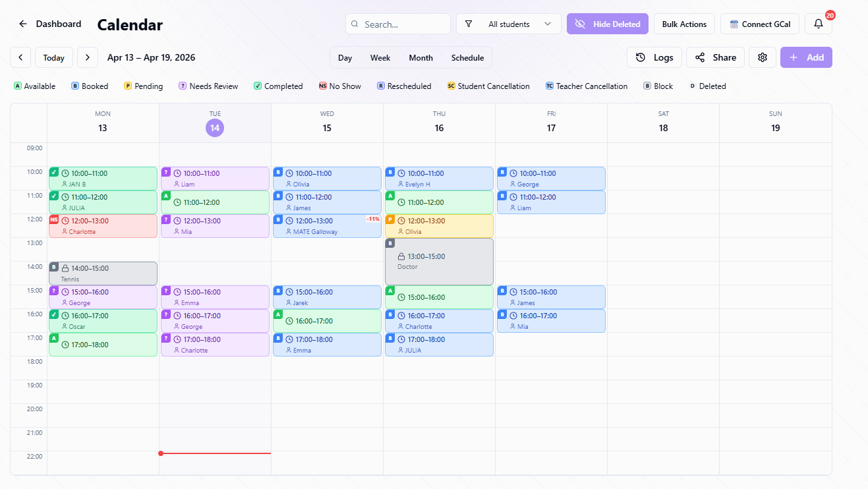This screenshot has height=489, width=868.
Task: Open the Logs button
Action: click(x=654, y=57)
